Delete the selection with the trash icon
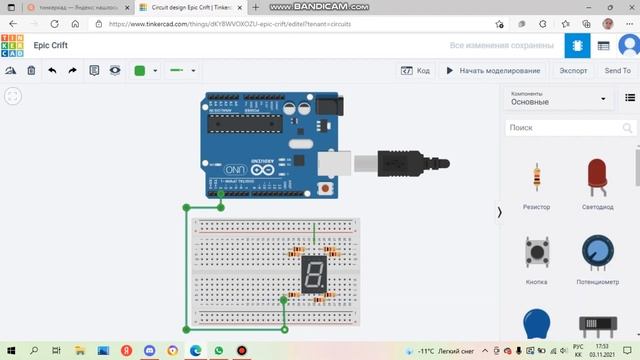 pyautogui.click(x=31, y=71)
